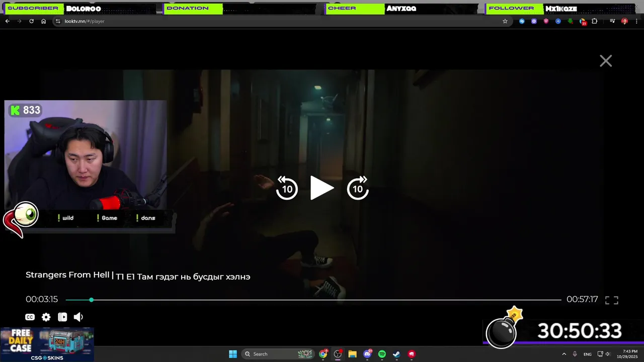Click the microphone tray icon

[575, 354]
